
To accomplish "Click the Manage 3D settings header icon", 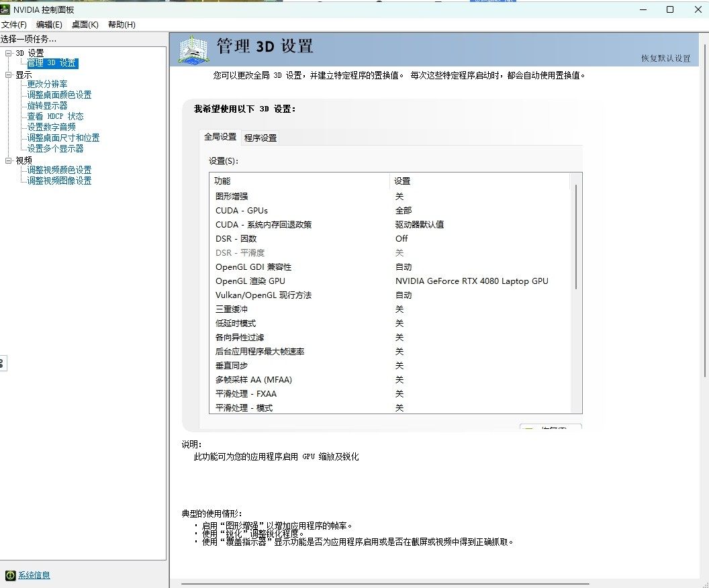I will tap(193, 49).
